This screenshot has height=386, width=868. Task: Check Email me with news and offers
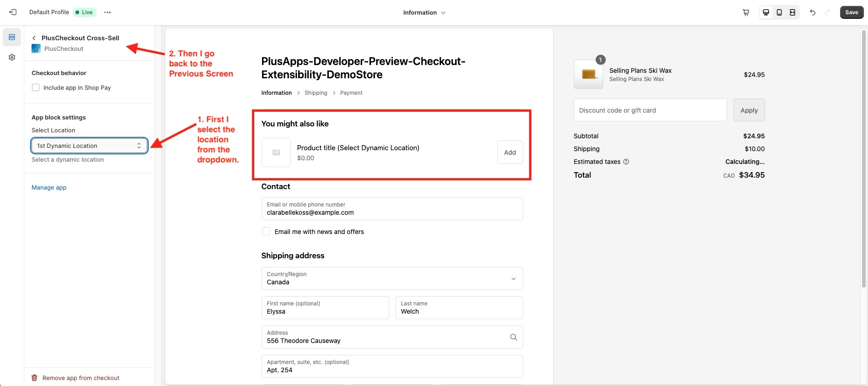[x=266, y=232]
